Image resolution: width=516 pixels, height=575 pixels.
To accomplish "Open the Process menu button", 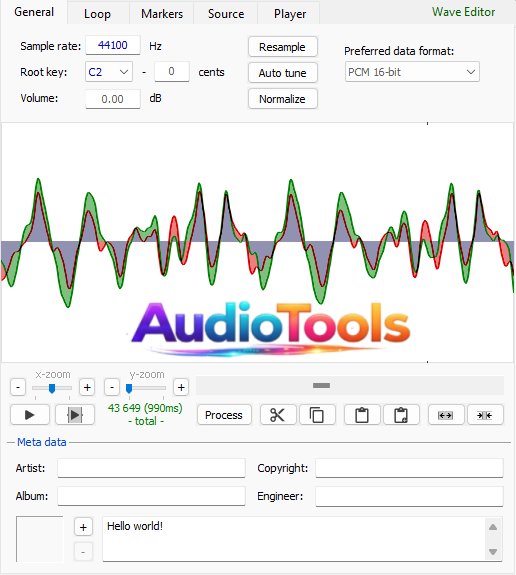I will [x=224, y=415].
